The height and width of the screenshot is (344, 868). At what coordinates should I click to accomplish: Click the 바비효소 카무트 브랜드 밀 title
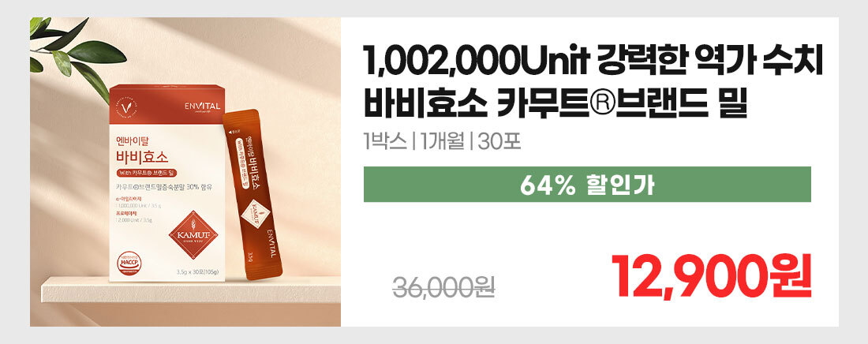[556, 104]
